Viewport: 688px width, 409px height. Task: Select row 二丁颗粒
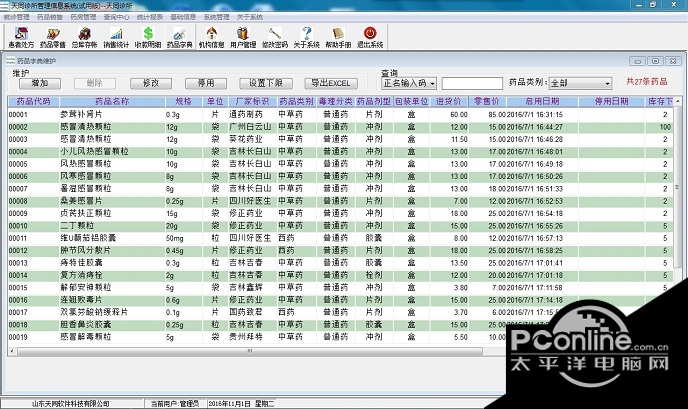[x=340, y=226]
